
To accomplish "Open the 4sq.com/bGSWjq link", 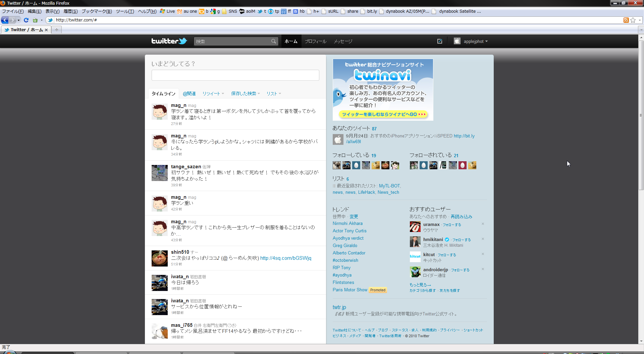I will tap(285, 258).
